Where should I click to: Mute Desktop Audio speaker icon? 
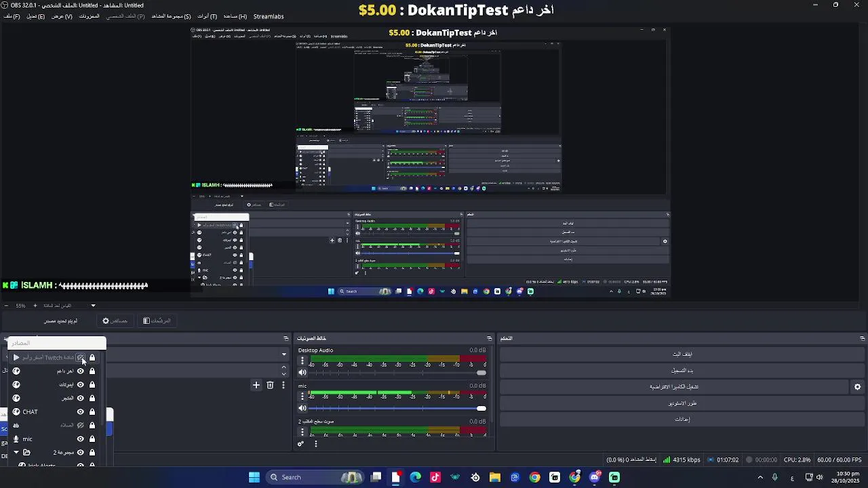tap(302, 372)
